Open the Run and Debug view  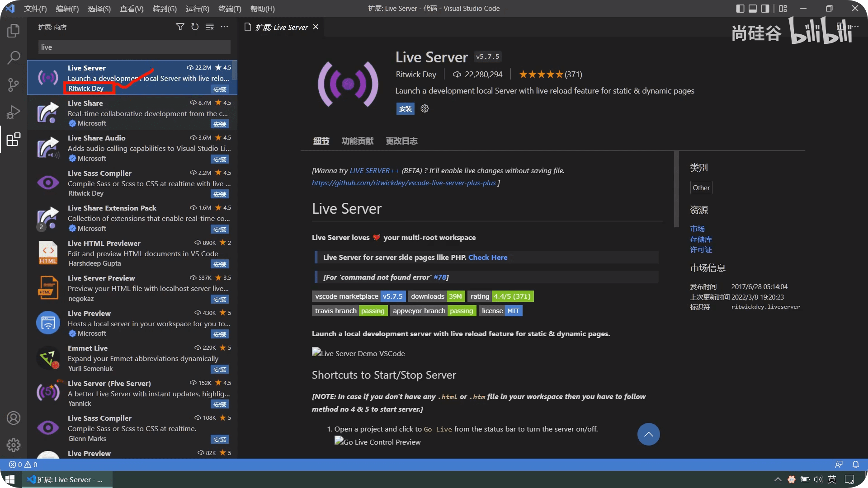pos(14,112)
